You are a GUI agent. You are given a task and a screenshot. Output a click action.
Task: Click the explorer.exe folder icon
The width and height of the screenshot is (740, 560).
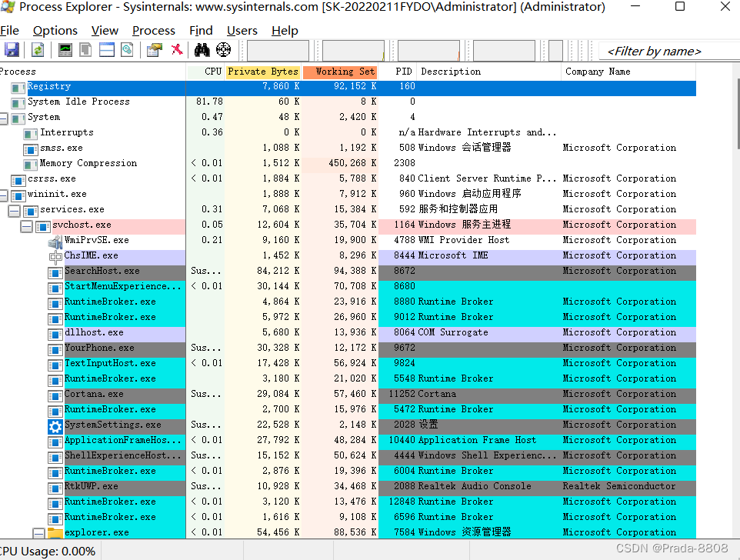(55, 534)
